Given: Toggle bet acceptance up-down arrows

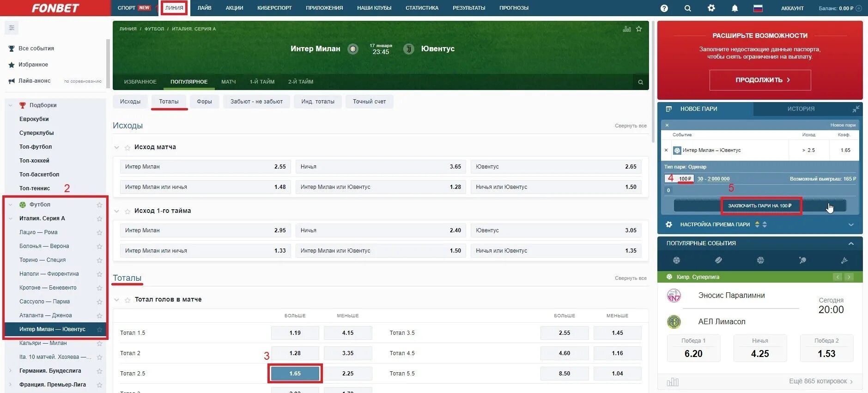Looking at the screenshot, I should [760, 224].
